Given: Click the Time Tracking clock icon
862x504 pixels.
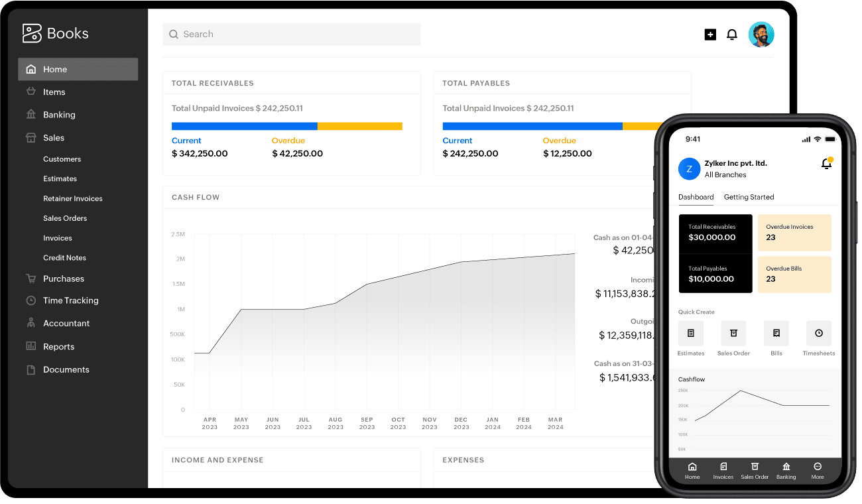Looking at the screenshot, I should pyautogui.click(x=31, y=300).
